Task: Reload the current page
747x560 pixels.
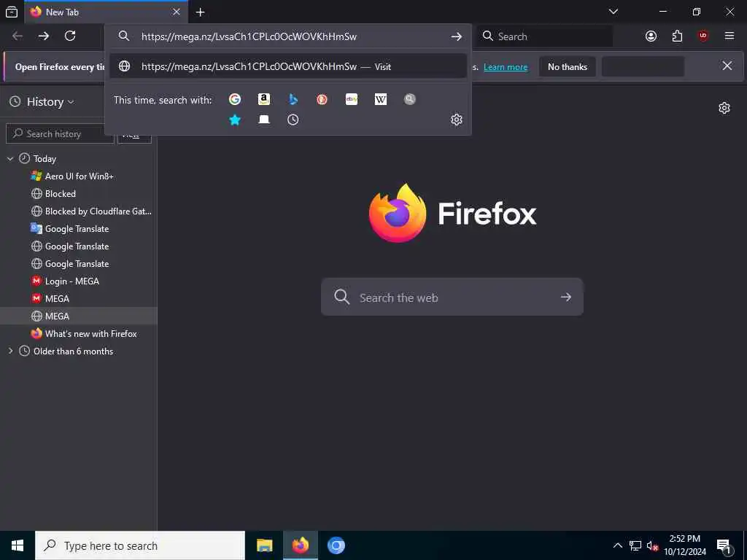Action: (70, 36)
